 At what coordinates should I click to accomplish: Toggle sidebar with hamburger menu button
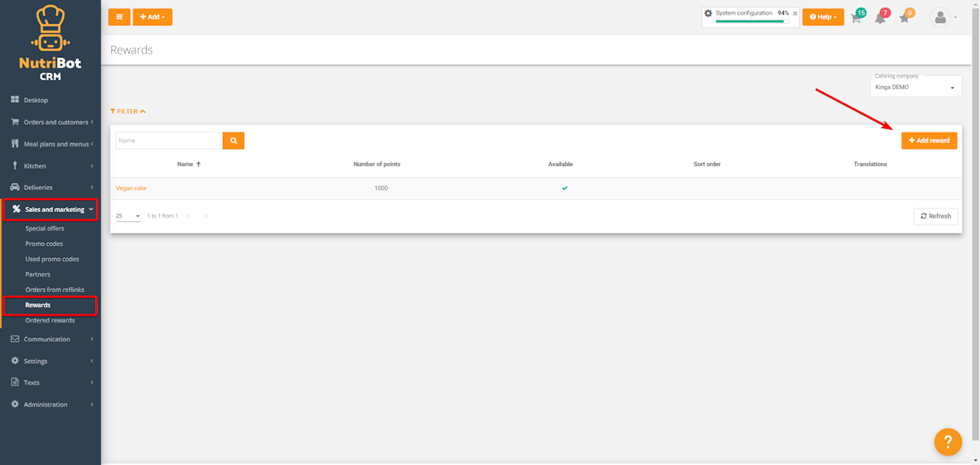tap(119, 17)
